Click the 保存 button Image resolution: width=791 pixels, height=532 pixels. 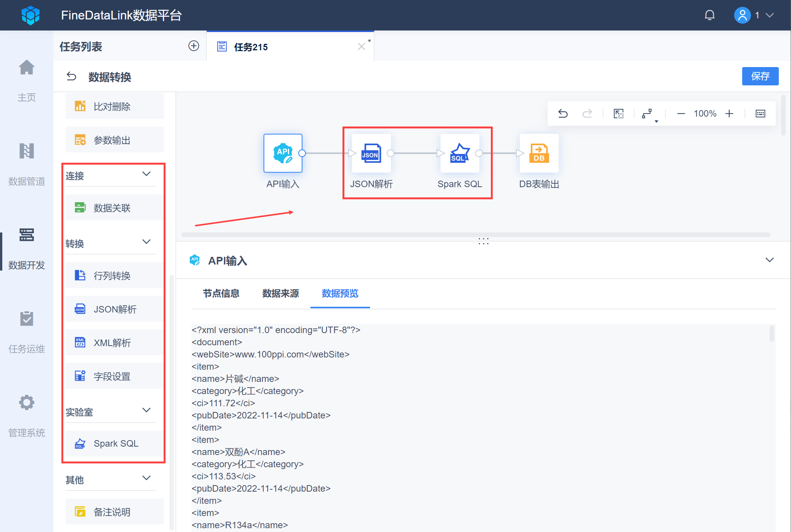[x=760, y=76]
